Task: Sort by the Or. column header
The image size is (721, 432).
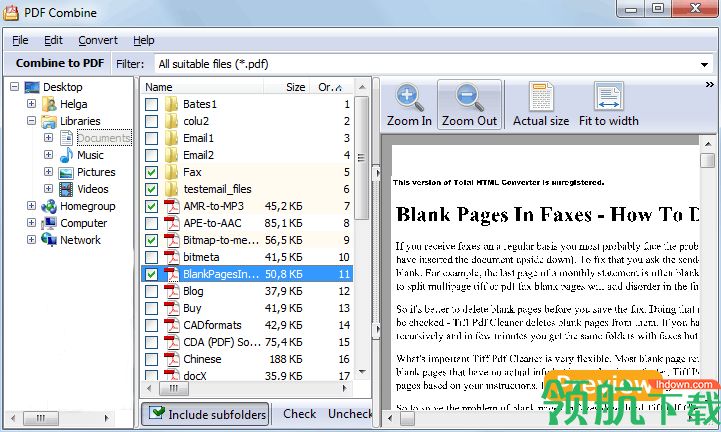Action: (x=330, y=87)
